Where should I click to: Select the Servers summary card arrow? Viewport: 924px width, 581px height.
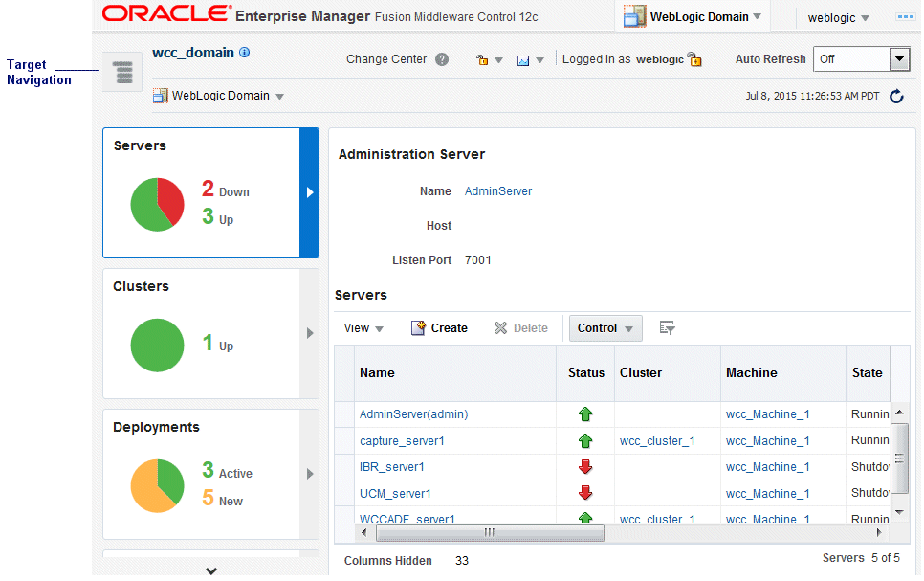pyautogui.click(x=309, y=192)
